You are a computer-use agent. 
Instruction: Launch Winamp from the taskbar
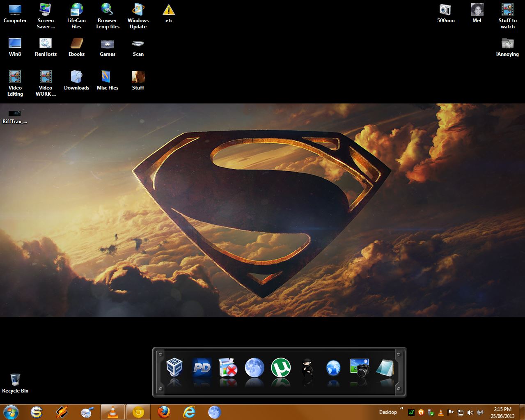point(62,412)
